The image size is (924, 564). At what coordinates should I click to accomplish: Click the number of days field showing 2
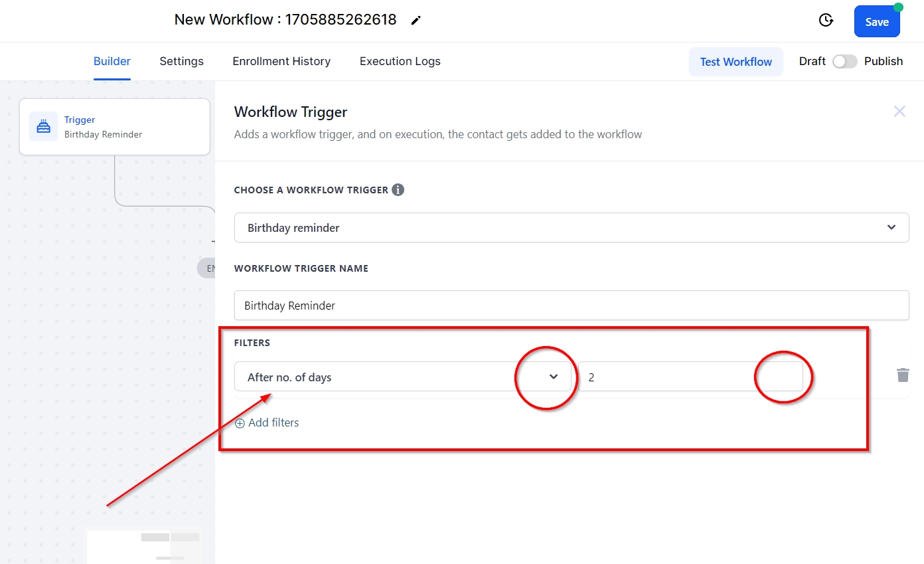[x=690, y=377]
